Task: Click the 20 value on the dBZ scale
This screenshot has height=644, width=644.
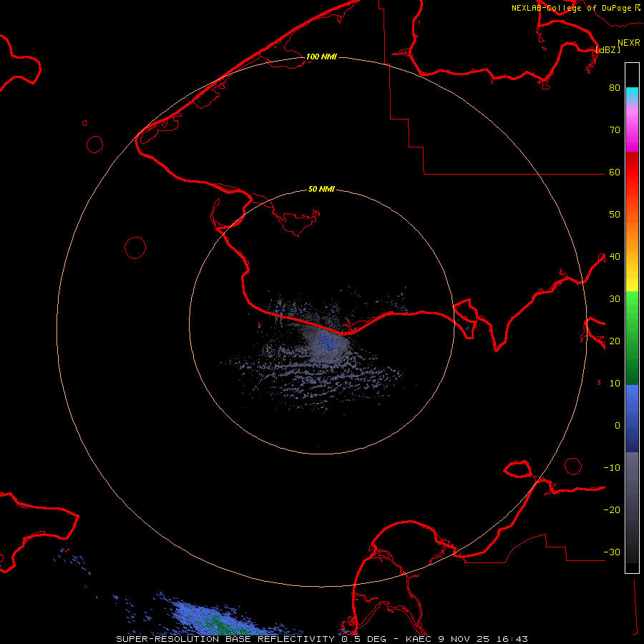Action: (x=615, y=341)
